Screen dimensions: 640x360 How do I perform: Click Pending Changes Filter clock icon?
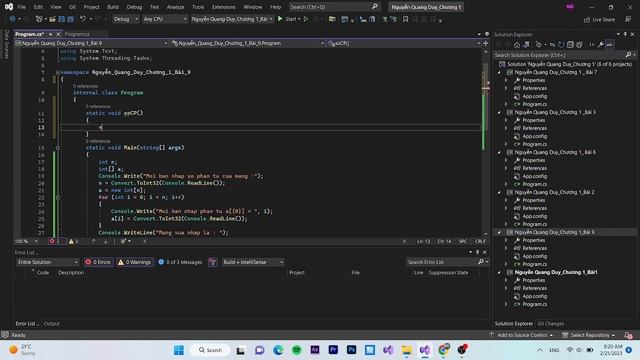[x=539, y=45]
